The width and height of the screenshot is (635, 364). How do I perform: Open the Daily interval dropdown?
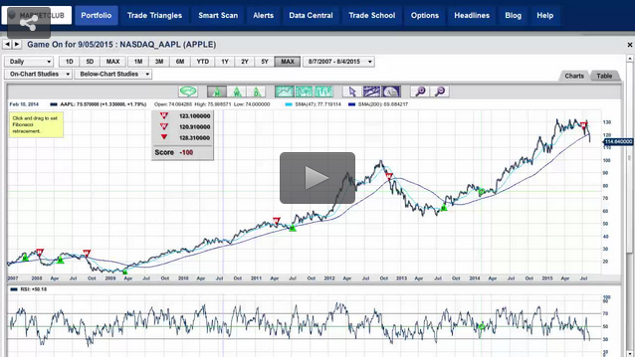(x=29, y=62)
